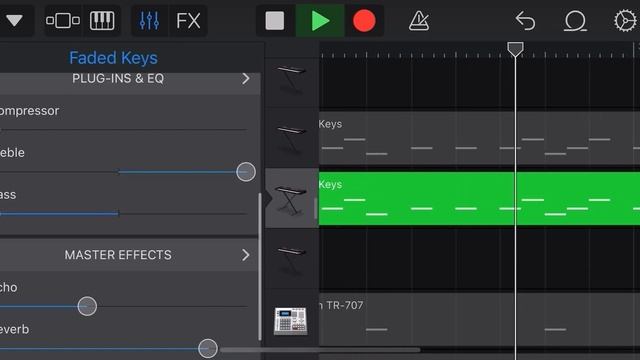Screen dimensions: 640x360
Task: Select the gray Keys region
Action: pos(479,138)
